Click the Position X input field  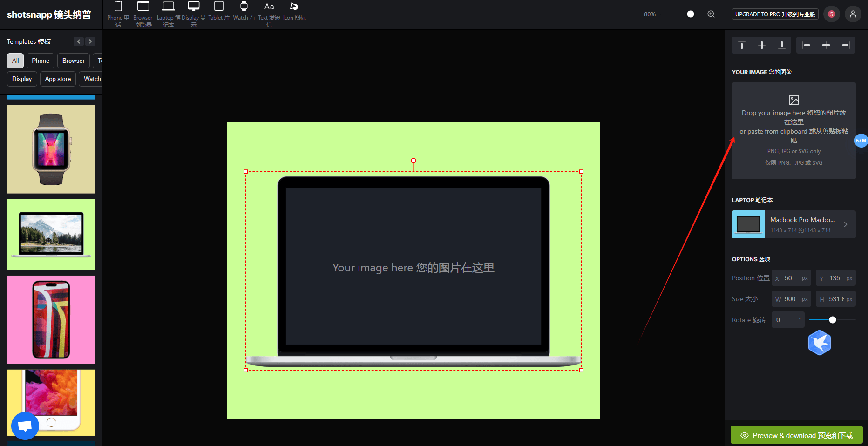(x=791, y=278)
